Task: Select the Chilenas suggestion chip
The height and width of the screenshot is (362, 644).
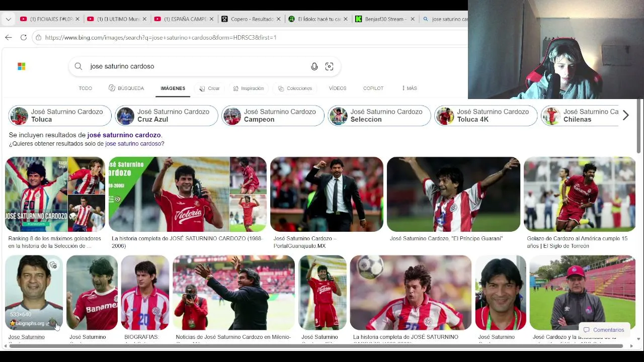Action: tap(580, 116)
